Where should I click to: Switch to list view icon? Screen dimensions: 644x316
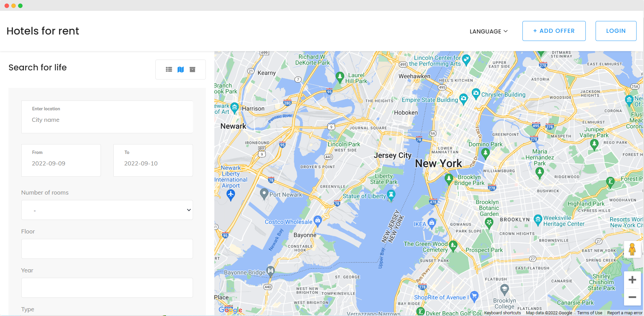pos(169,69)
